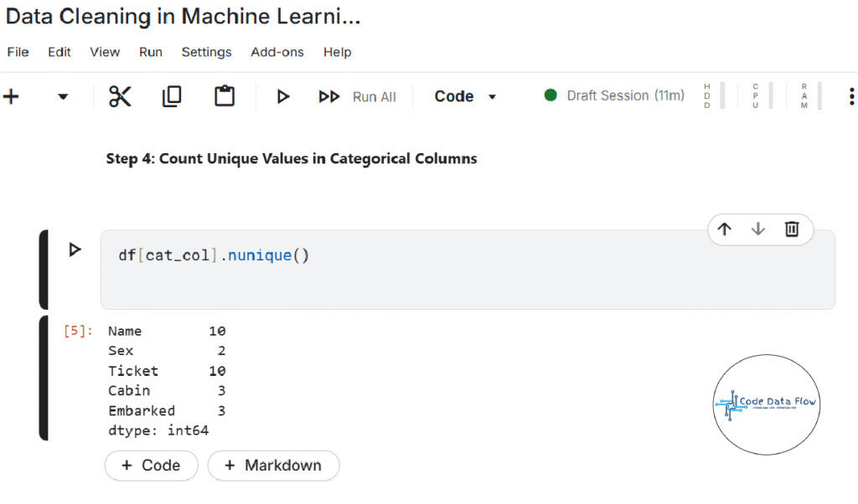The image size is (858, 504).
Task: Delete the cell with trash icon
Action: coord(792,229)
